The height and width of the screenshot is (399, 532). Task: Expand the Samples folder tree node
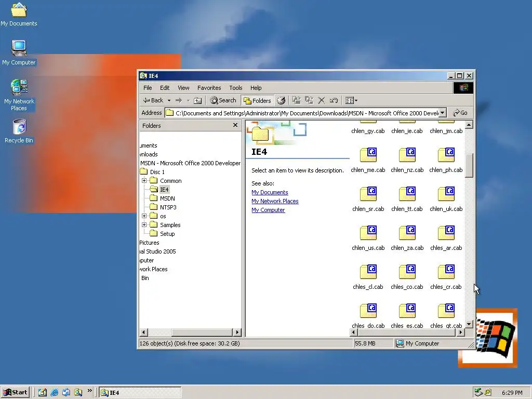click(144, 224)
